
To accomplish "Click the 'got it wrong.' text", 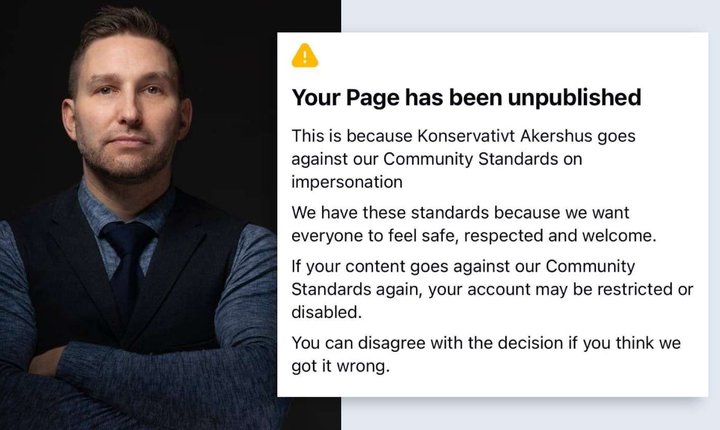I will [340, 366].
